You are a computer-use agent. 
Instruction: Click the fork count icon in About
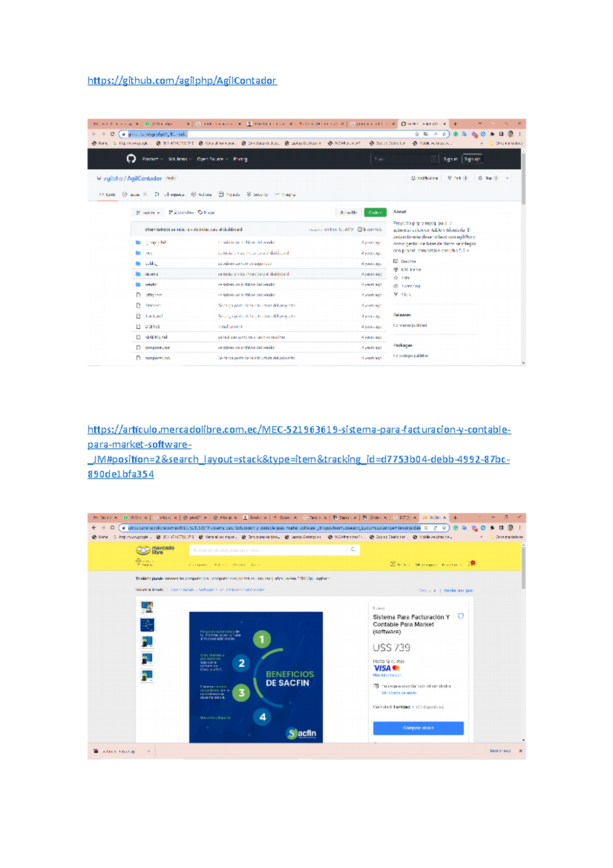(395, 294)
